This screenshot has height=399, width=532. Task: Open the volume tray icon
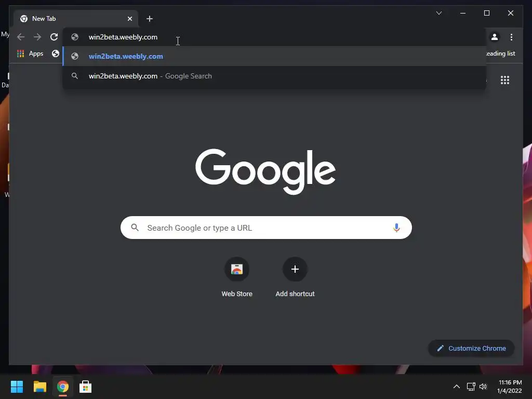483,387
